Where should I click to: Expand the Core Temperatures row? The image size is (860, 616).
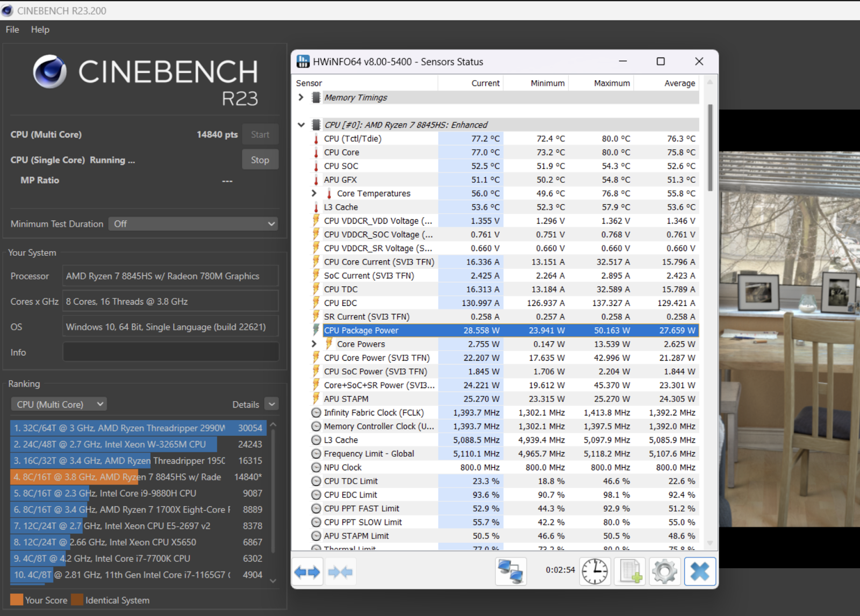pyautogui.click(x=314, y=193)
